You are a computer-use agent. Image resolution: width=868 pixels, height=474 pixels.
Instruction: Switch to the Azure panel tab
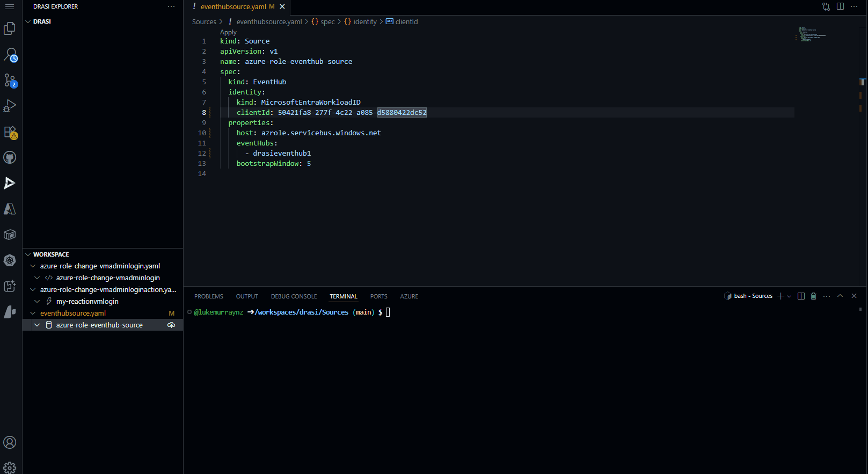[409, 296]
